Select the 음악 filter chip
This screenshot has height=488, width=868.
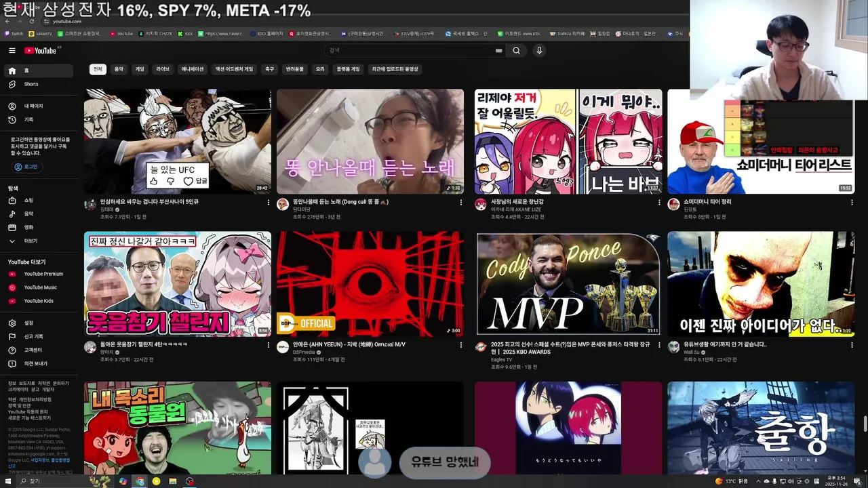[119, 69]
